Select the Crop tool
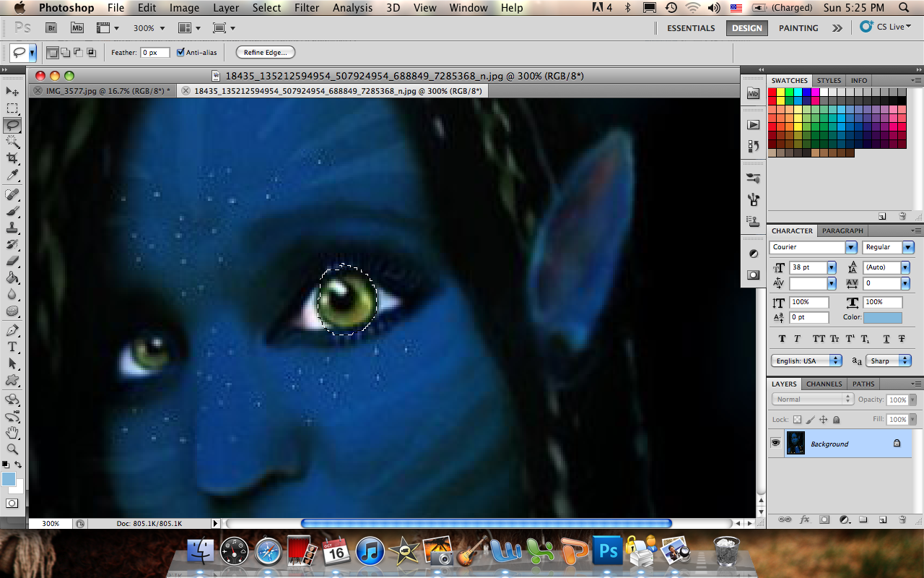924x578 pixels. (12, 158)
